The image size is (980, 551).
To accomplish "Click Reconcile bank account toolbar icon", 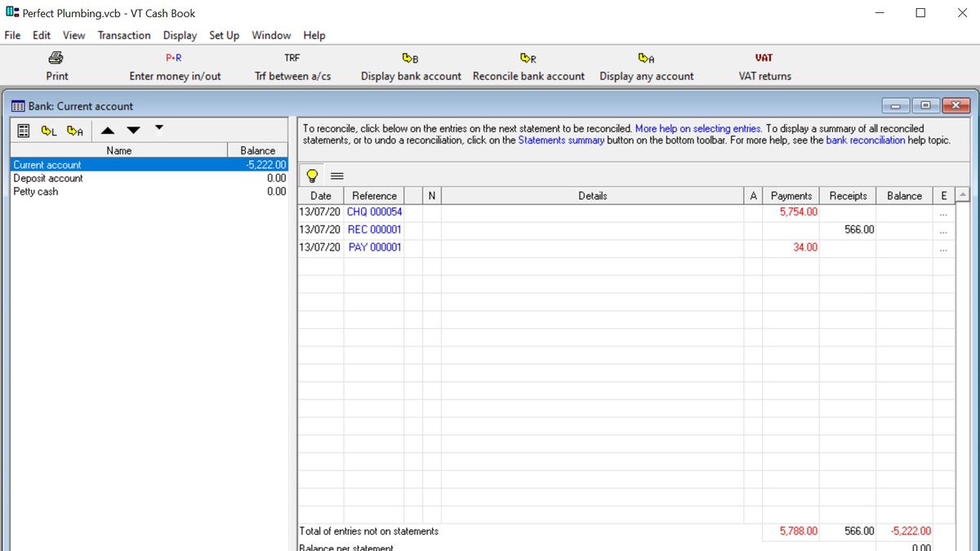I will click(528, 66).
